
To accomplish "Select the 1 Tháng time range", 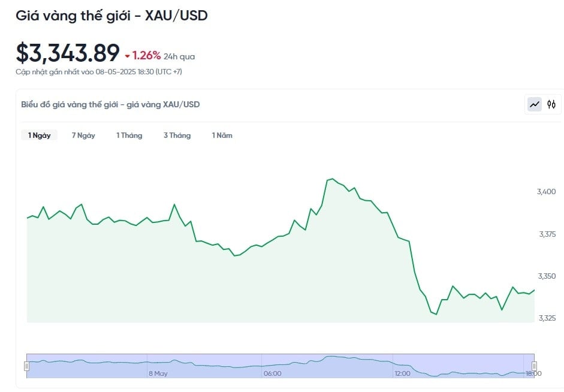I will coord(129,135).
